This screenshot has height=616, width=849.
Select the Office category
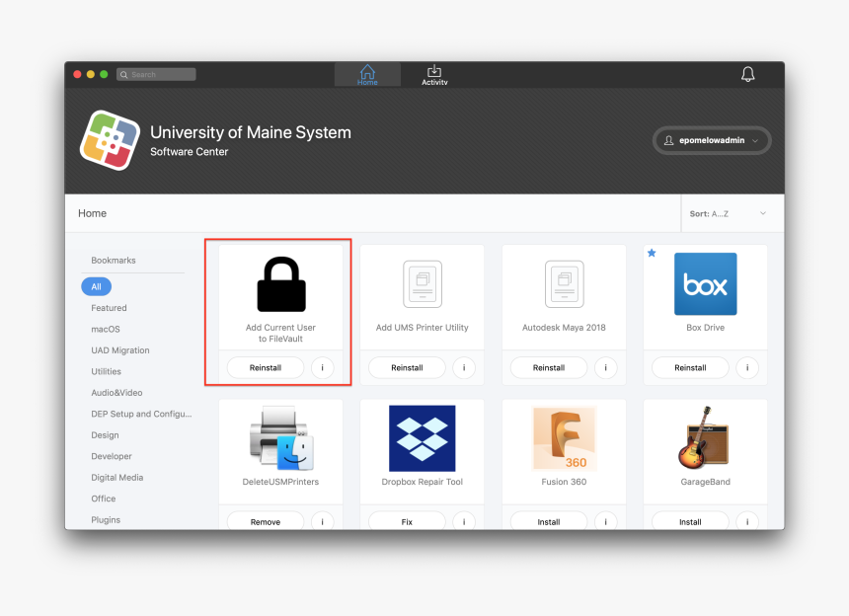click(104, 499)
